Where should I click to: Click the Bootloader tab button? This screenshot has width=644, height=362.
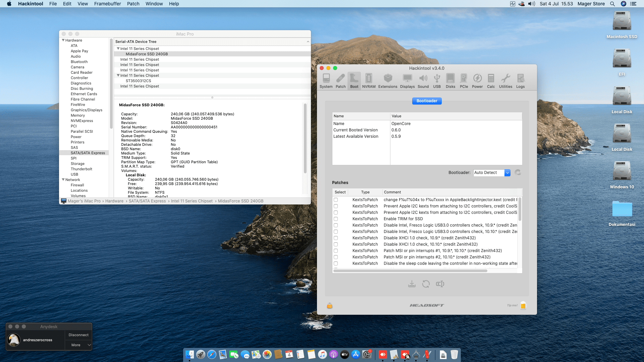click(x=427, y=101)
